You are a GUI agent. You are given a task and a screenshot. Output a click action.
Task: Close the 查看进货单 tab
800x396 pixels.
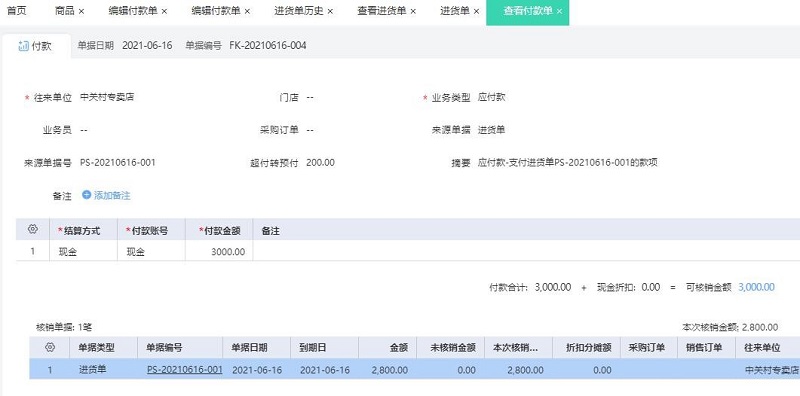pos(413,11)
